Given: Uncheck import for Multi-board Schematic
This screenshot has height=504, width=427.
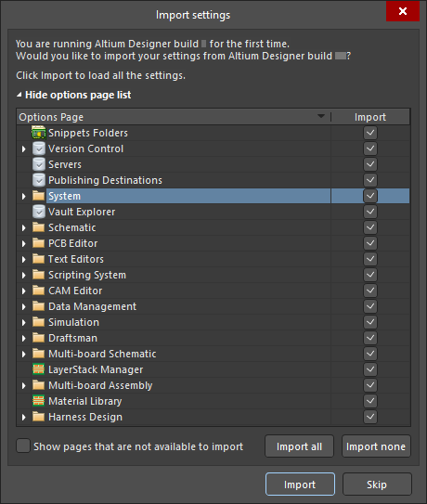Looking at the screenshot, I should point(370,354).
